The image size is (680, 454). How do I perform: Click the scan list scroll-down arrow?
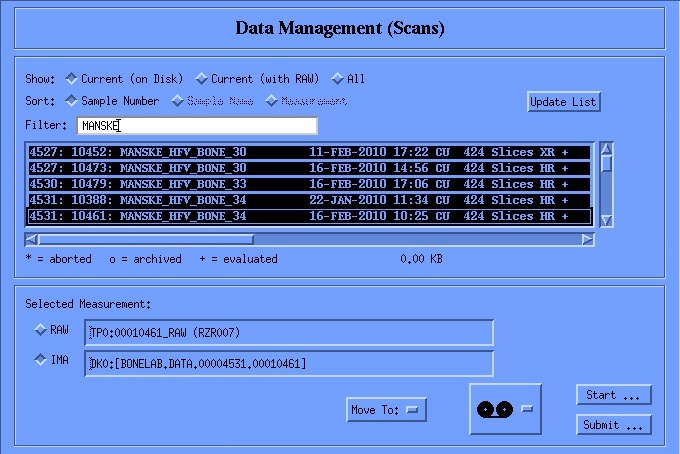point(606,220)
